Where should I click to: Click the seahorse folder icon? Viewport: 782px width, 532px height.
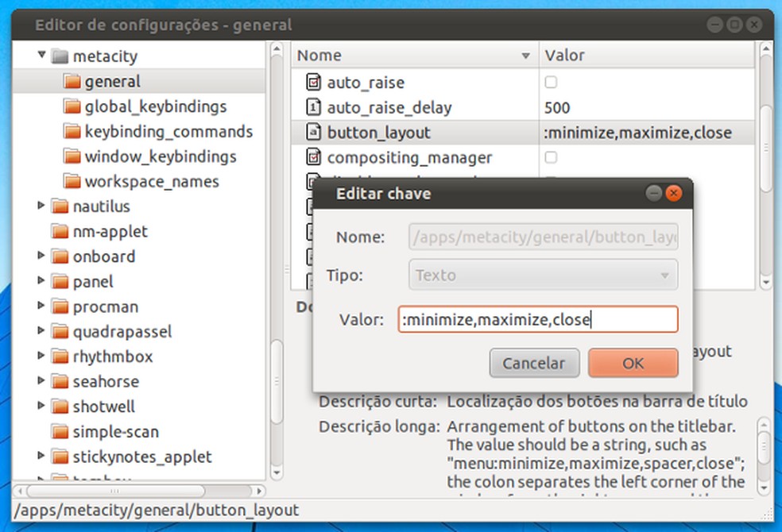coord(60,381)
